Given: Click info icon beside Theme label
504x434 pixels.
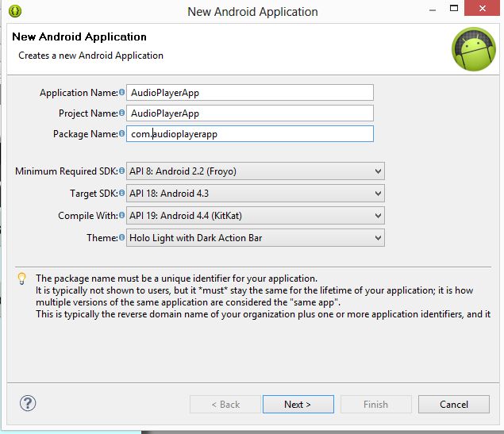Looking at the screenshot, I should tap(121, 238).
